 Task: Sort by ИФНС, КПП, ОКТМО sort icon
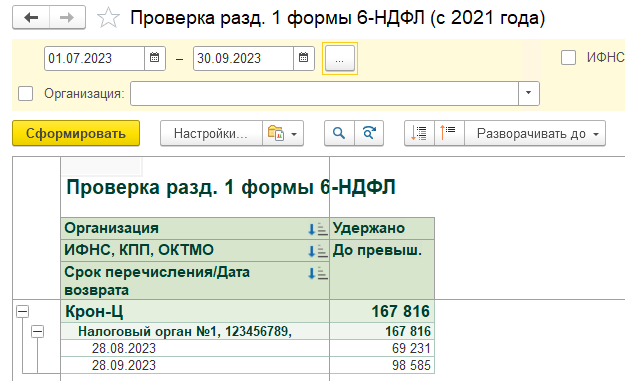[x=317, y=251]
